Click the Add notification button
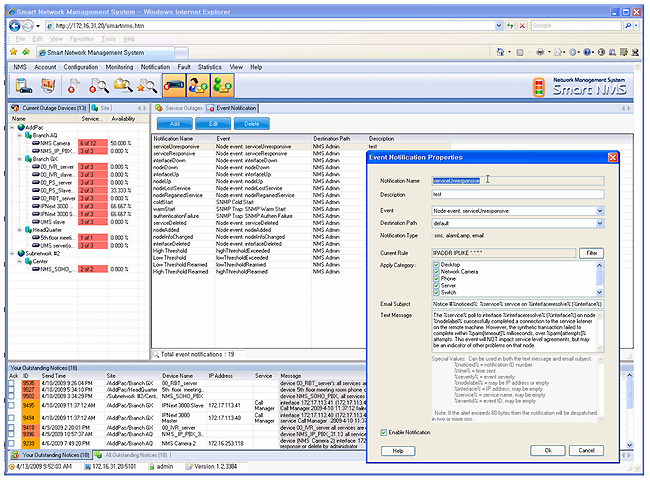650x482 pixels. 175,124
